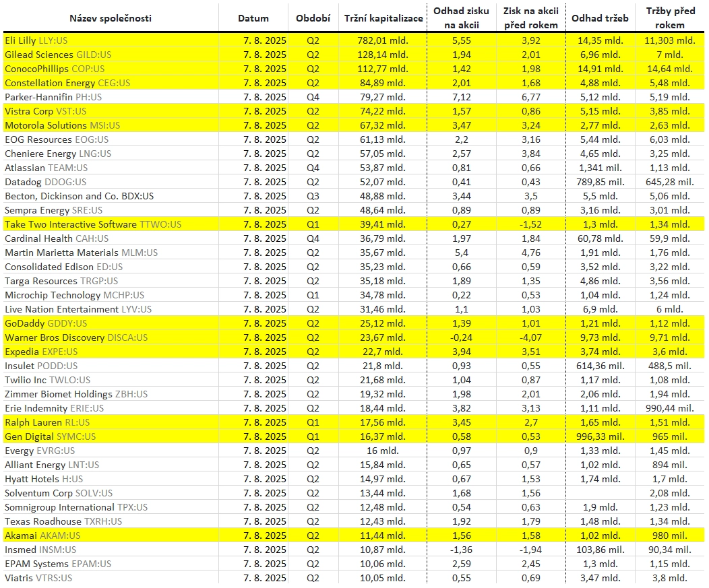The width and height of the screenshot is (709, 588).
Task: Select the Zimmer Biomet Holdings cell
Action: click(111, 393)
